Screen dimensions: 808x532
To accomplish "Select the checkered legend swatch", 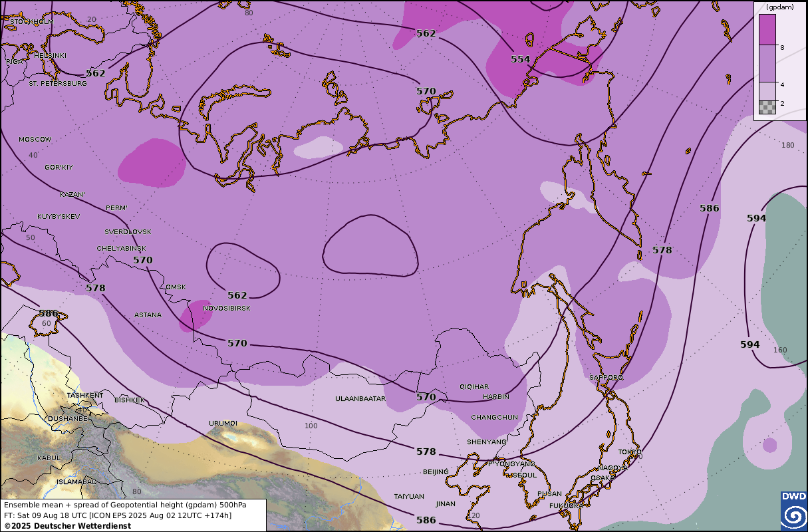I will click(767, 107).
